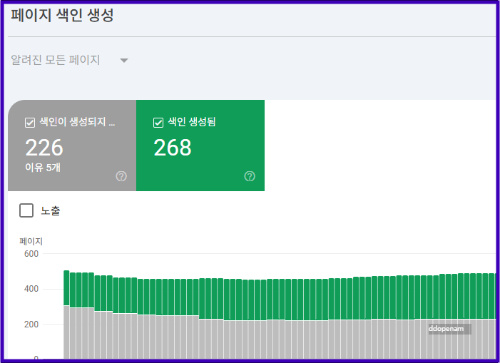500x363 pixels.
Task: Click the 600 y-axis label
Action: pyautogui.click(x=31, y=254)
